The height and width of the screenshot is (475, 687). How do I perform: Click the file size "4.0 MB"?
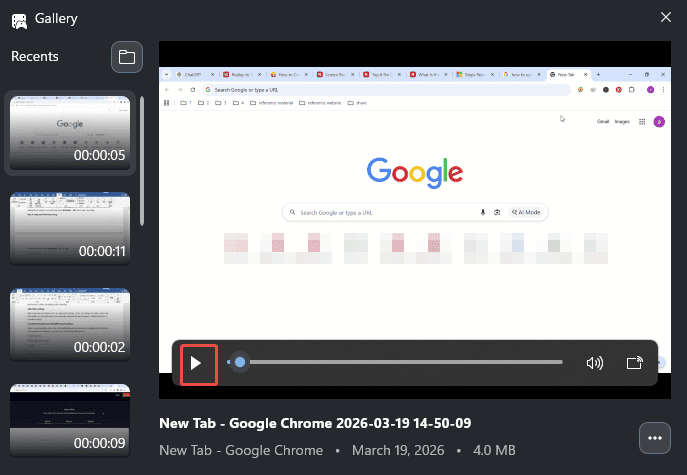[x=494, y=450]
